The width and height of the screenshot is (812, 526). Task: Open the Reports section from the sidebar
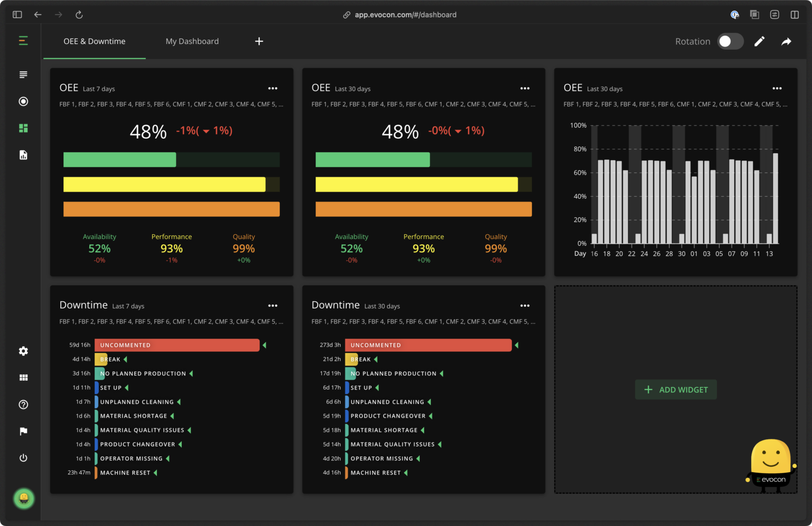[23, 154]
